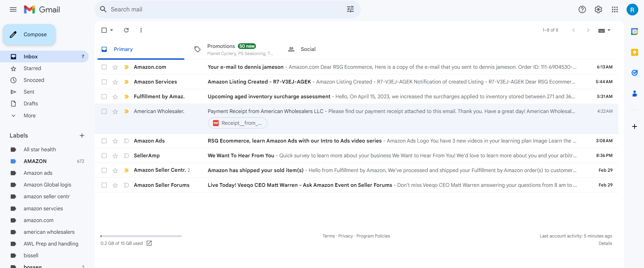Star the Fulfillment by Amazon email

(115, 97)
